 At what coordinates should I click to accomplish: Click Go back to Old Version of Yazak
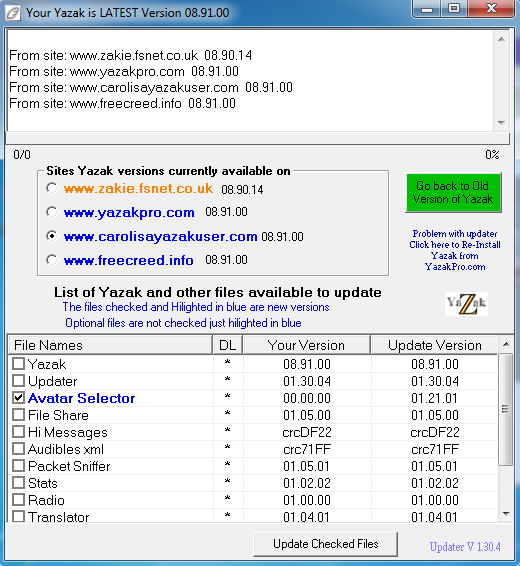[453, 192]
